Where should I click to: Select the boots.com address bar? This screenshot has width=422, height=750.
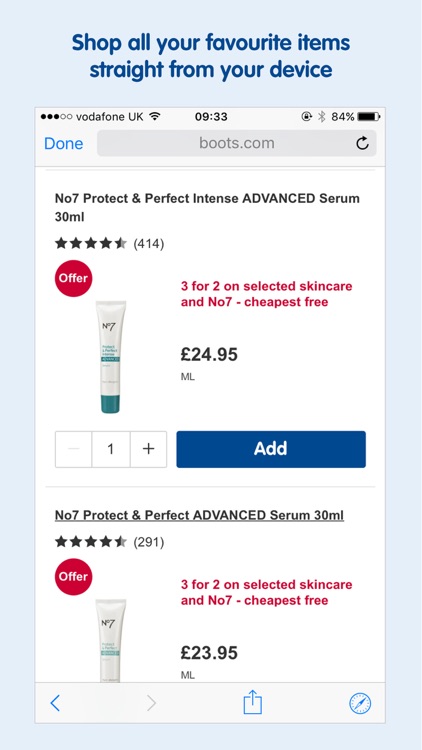pyautogui.click(x=237, y=143)
